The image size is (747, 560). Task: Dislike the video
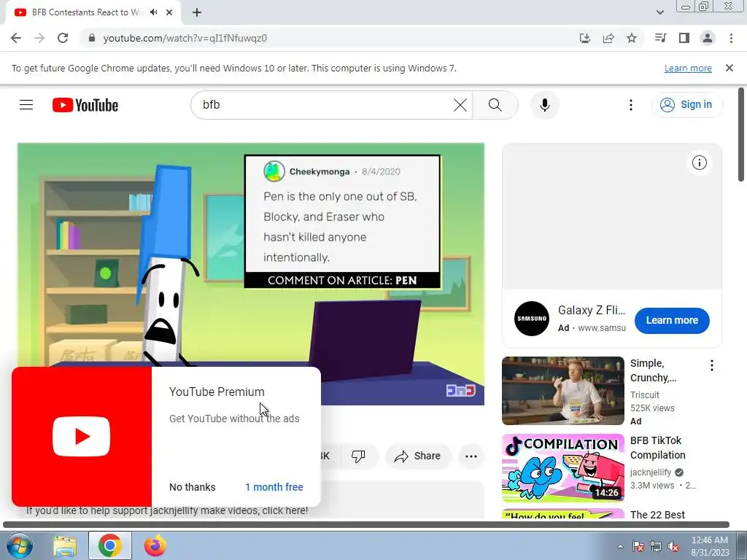point(358,456)
